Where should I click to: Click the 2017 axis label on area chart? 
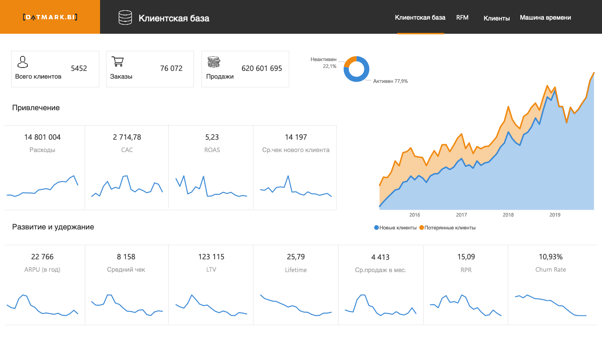click(461, 215)
